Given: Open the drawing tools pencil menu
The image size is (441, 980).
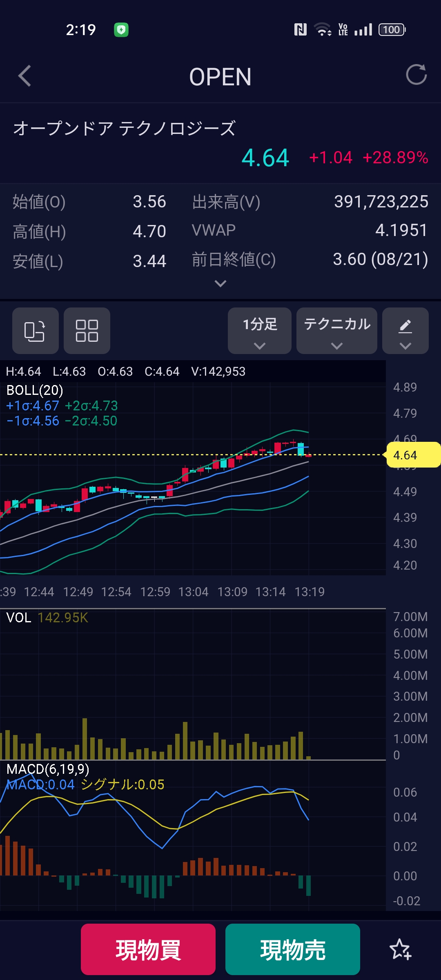Looking at the screenshot, I should tap(405, 331).
